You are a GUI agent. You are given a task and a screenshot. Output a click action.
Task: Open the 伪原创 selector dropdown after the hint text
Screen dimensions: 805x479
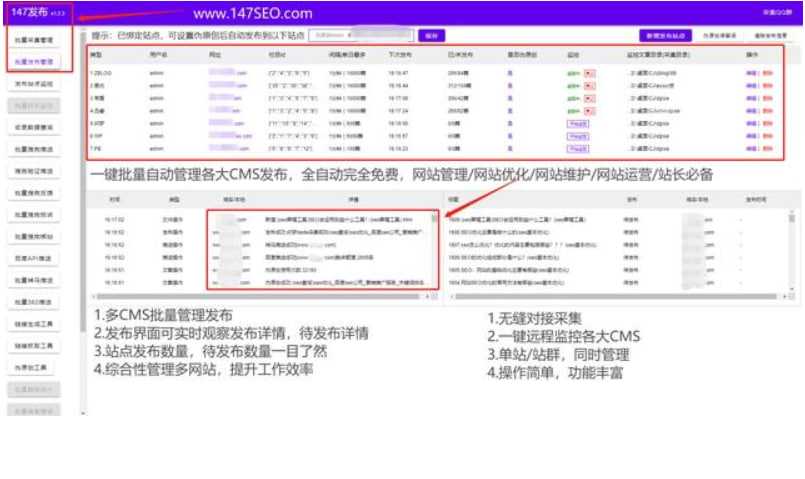[361, 35]
